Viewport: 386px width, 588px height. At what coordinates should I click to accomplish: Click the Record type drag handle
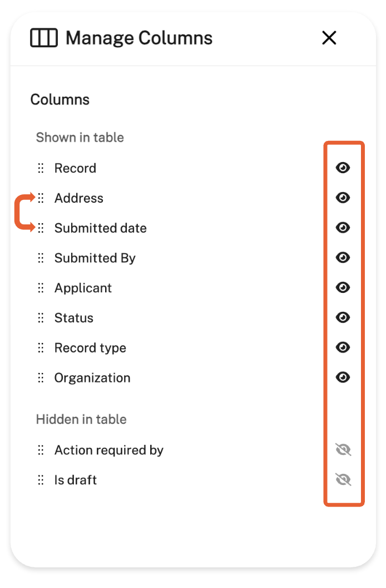pyautogui.click(x=41, y=348)
